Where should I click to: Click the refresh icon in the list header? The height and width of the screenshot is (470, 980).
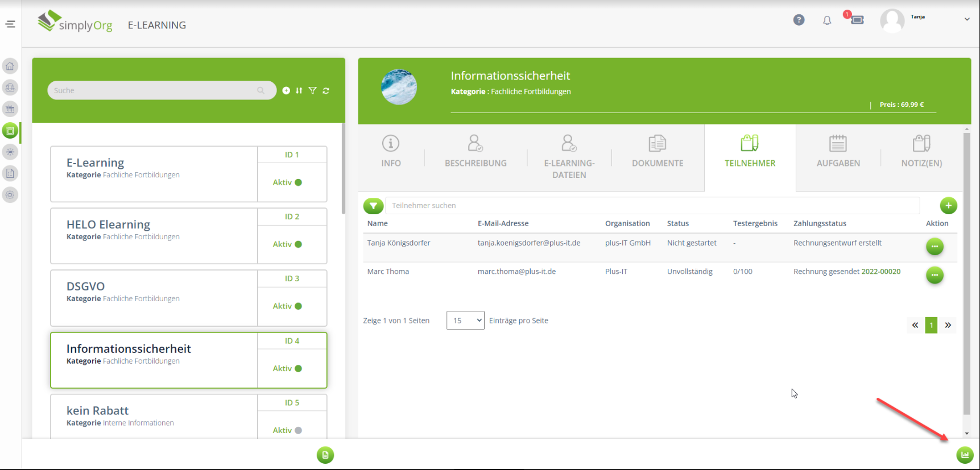click(326, 90)
